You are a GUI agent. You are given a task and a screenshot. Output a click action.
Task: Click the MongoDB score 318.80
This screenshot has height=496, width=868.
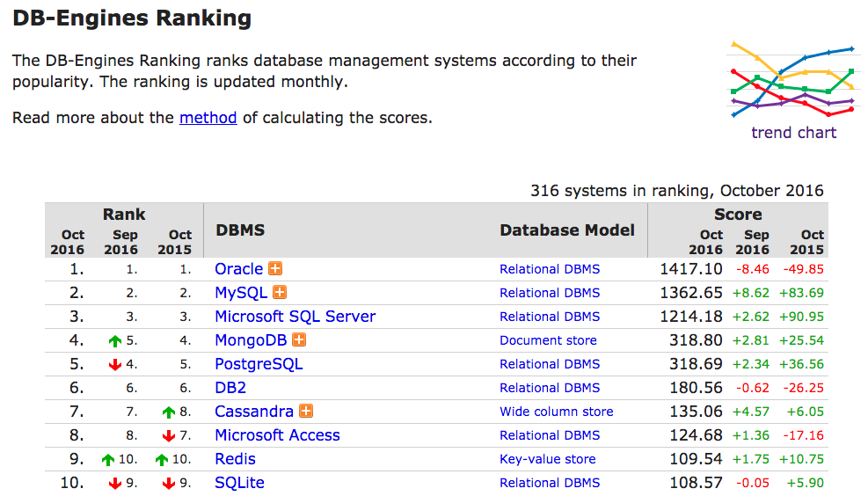(696, 340)
